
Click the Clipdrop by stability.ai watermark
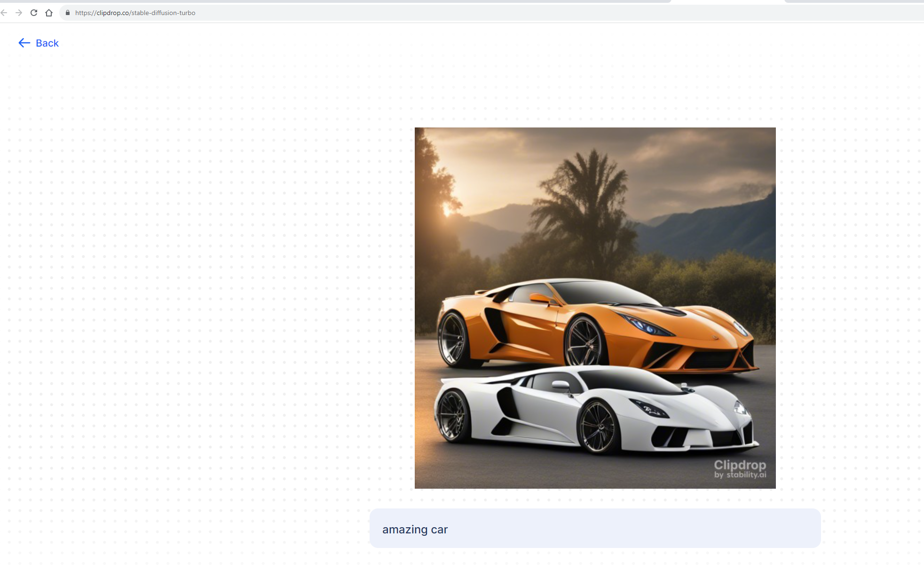coord(740,468)
